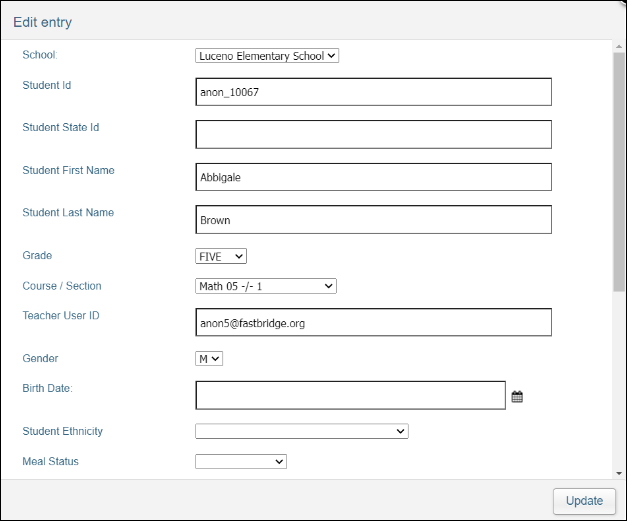This screenshot has width=627, height=521.
Task: Click the Course / Section label
Action: 62,286
